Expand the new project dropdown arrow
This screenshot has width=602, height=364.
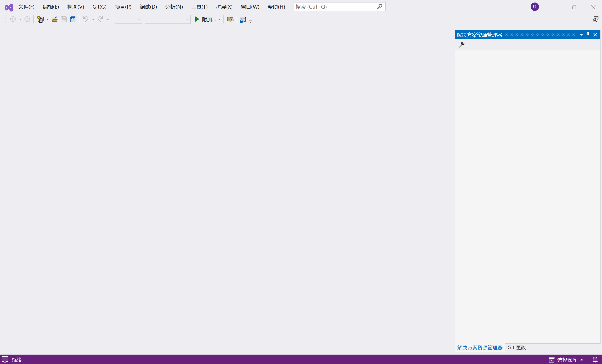pyautogui.click(x=47, y=19)
